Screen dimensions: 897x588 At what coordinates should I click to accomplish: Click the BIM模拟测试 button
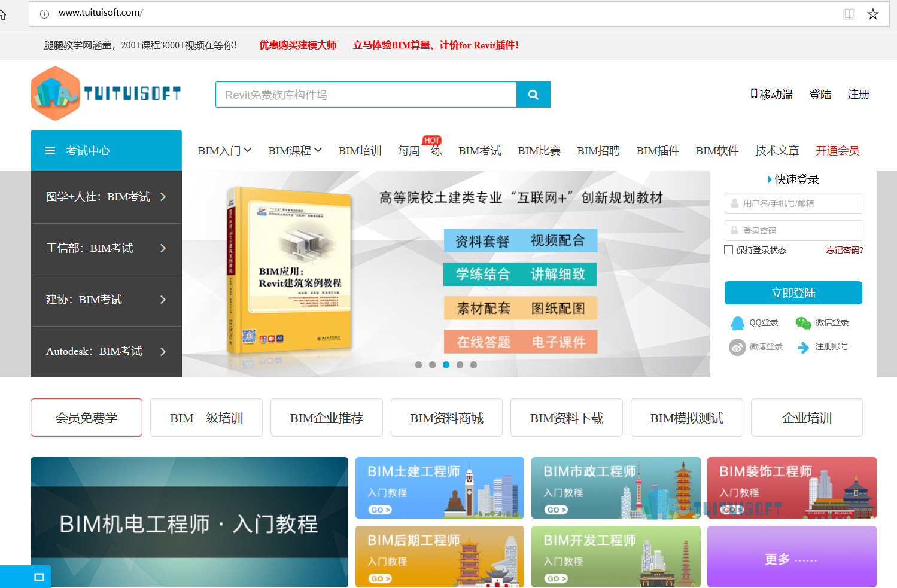[687, 418]
